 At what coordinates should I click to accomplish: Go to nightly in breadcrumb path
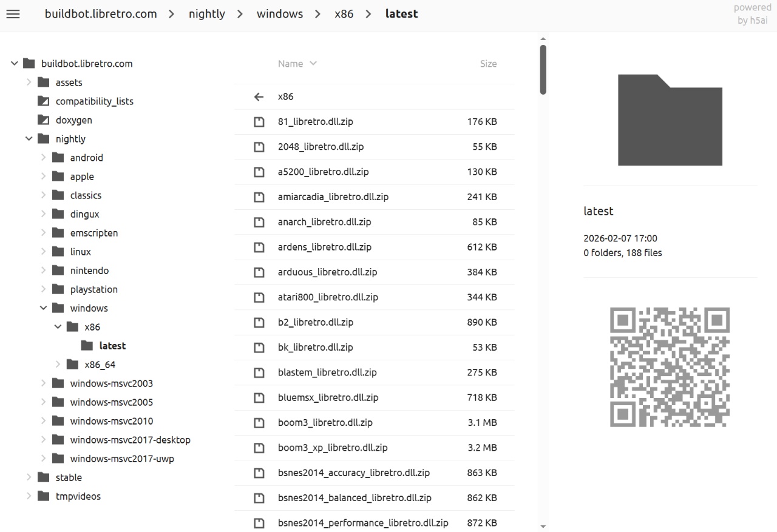pos(206,14)
